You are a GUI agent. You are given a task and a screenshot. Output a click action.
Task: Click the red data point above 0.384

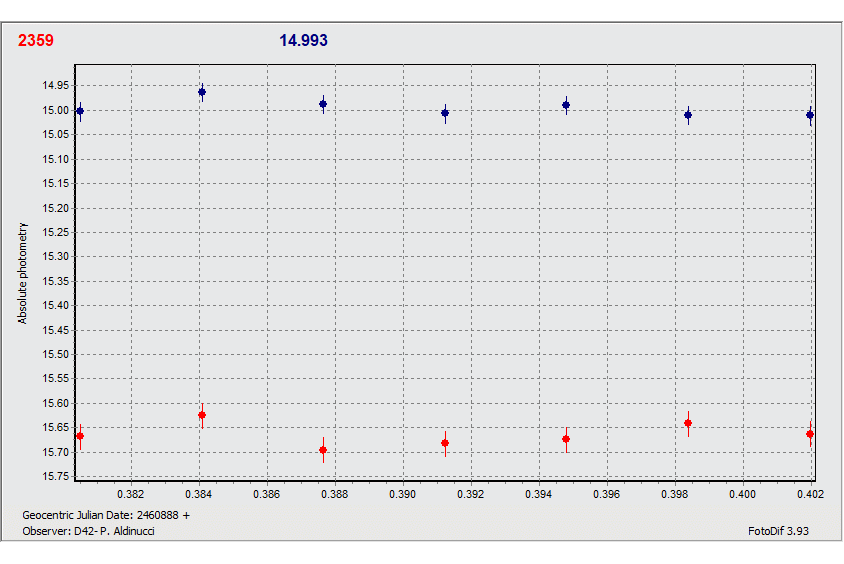point(202,415)
